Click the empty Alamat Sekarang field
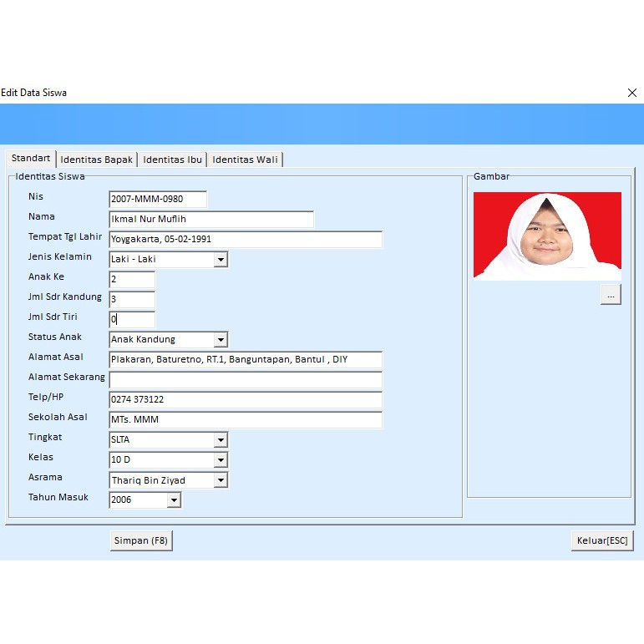The image size is (644, 644). point(245,380)
